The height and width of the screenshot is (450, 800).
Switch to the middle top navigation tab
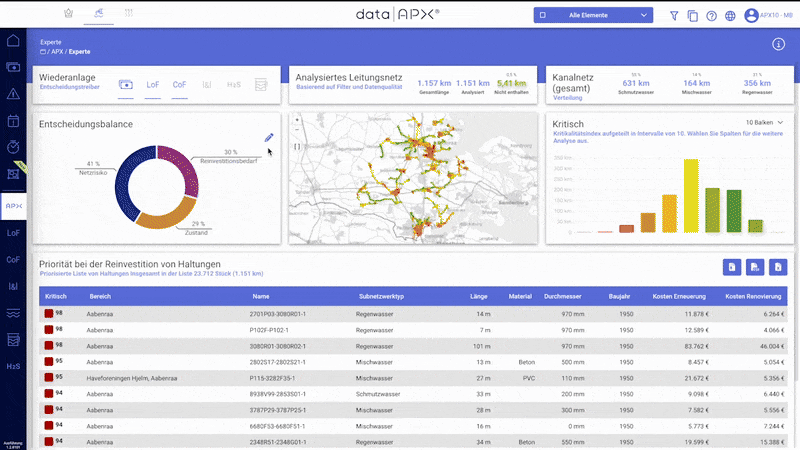tap(97, 15)
